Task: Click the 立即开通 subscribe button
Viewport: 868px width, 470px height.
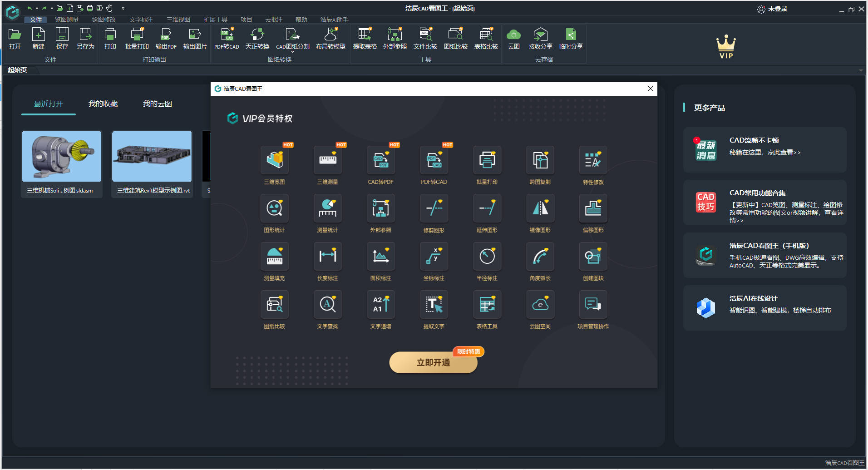Action: point(433,362)
